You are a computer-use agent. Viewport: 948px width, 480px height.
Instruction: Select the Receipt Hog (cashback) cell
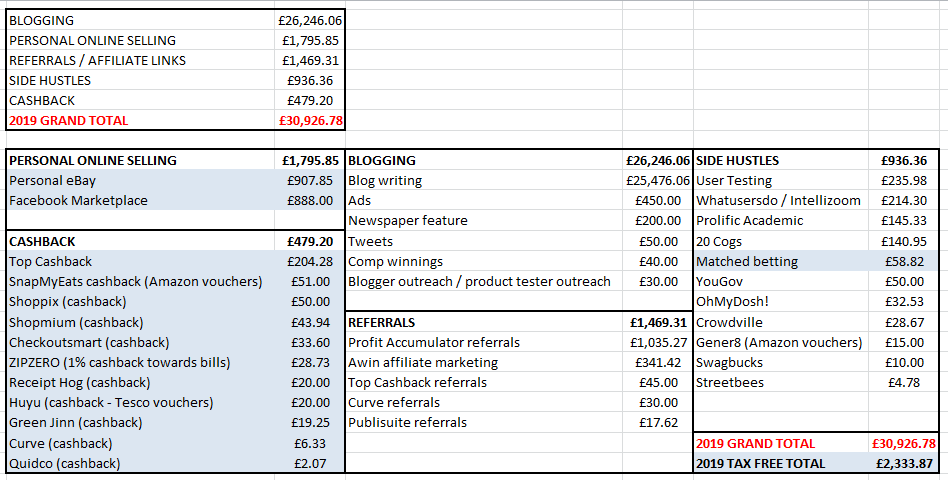tap(140, 382)
